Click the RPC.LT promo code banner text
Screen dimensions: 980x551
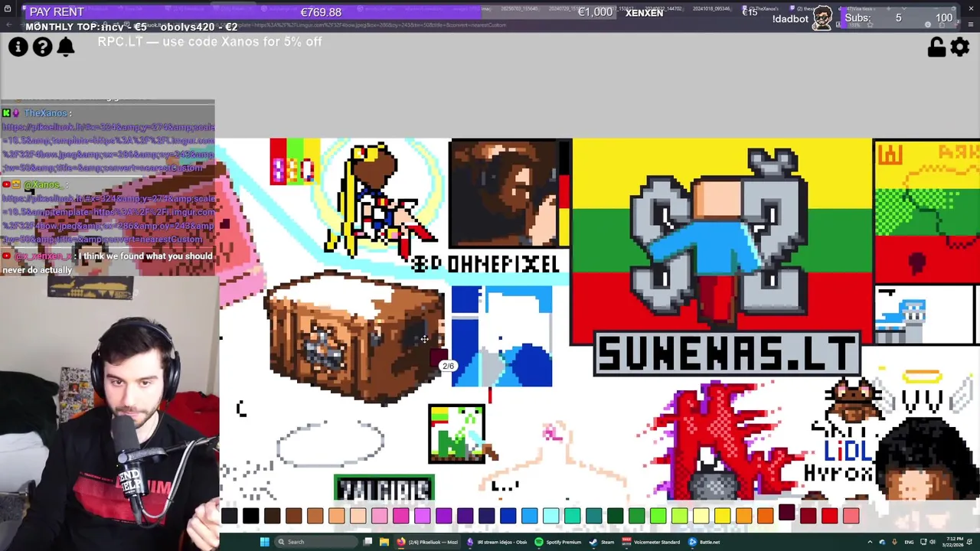pos(210,41)
